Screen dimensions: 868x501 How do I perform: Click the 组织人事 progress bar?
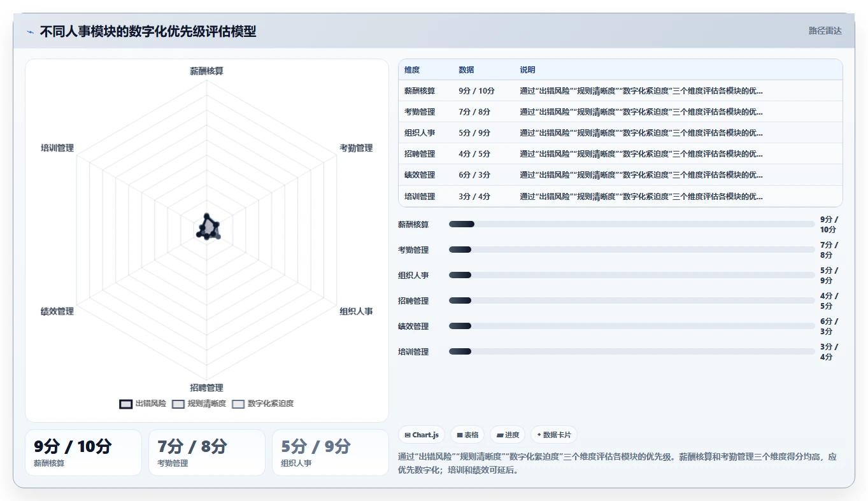pyautogui.click(x=632, y=275)
